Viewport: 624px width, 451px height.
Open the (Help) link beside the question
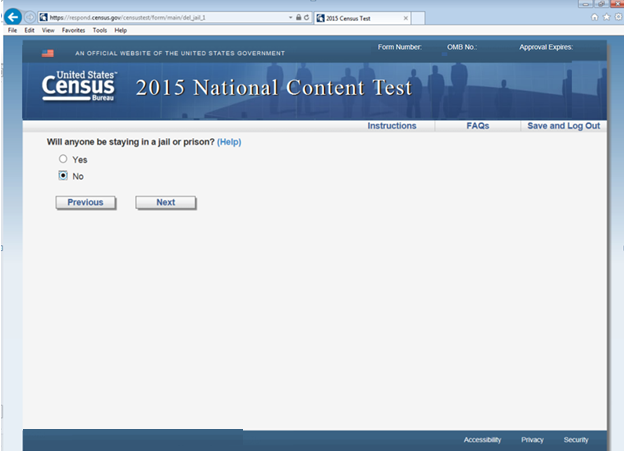pos(229,142)
